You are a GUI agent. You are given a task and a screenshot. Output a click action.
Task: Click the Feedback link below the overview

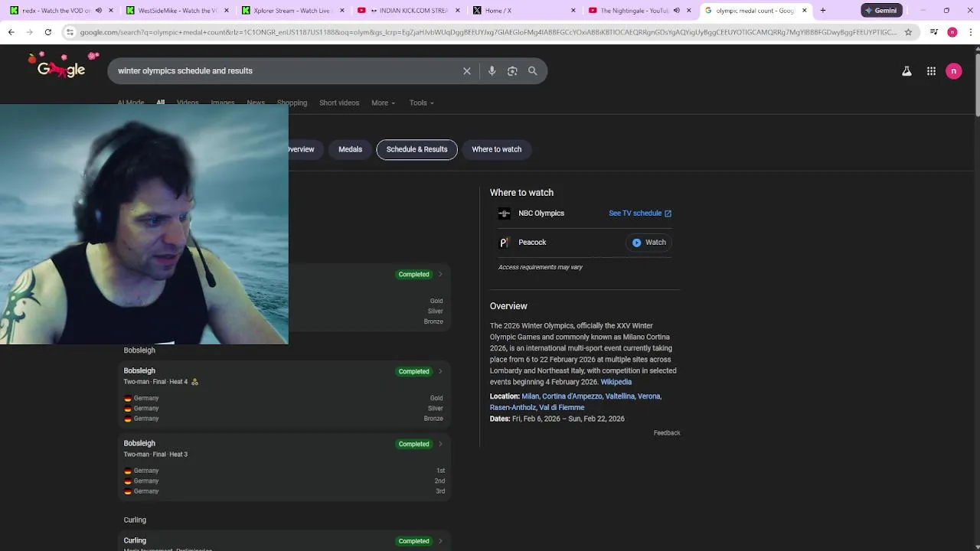coord(667,433)
